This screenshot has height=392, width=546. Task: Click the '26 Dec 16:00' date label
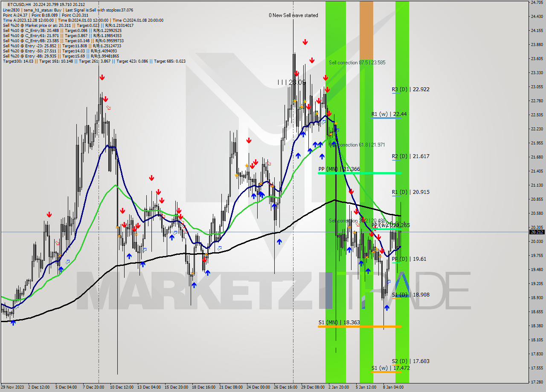coord(285,387)
